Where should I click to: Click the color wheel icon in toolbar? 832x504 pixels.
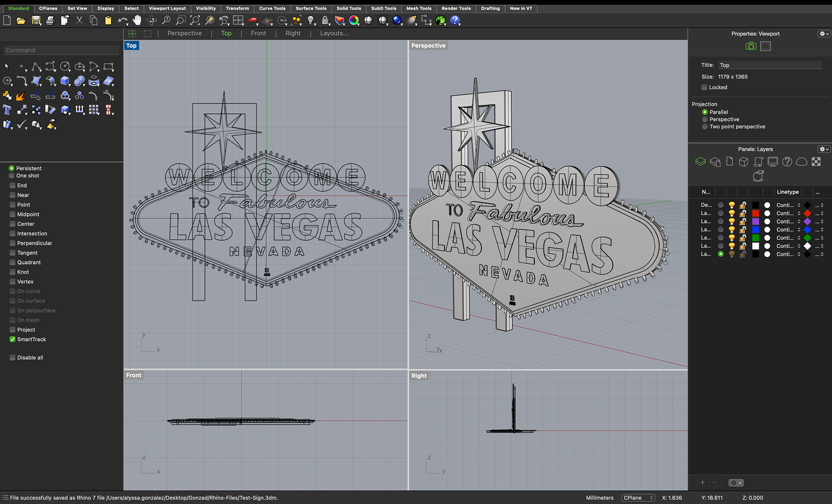click(354, 20)
